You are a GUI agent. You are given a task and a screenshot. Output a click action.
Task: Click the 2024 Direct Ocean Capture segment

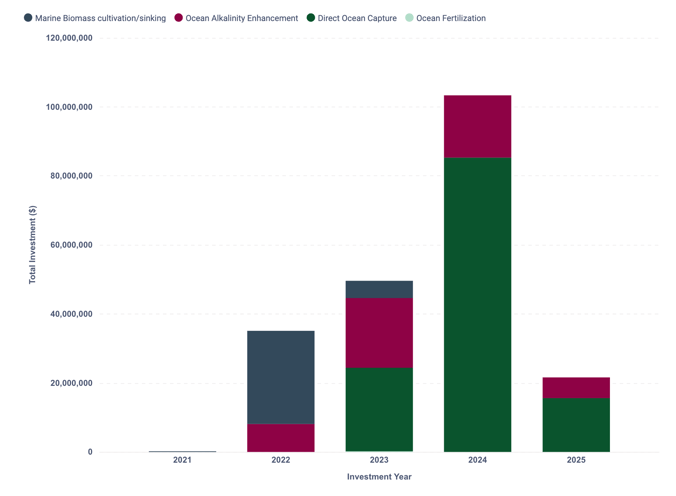click(x=477, y=305)
